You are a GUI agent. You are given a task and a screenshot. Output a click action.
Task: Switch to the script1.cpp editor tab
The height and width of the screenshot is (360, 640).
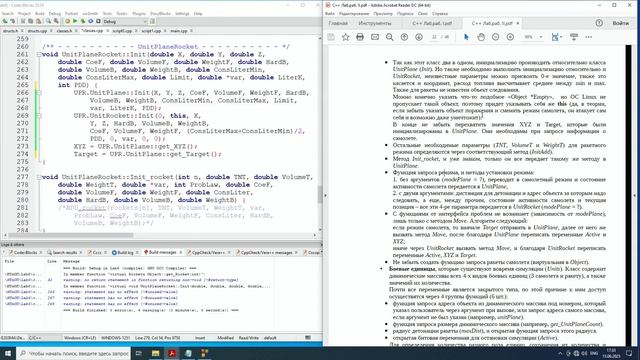151,31
